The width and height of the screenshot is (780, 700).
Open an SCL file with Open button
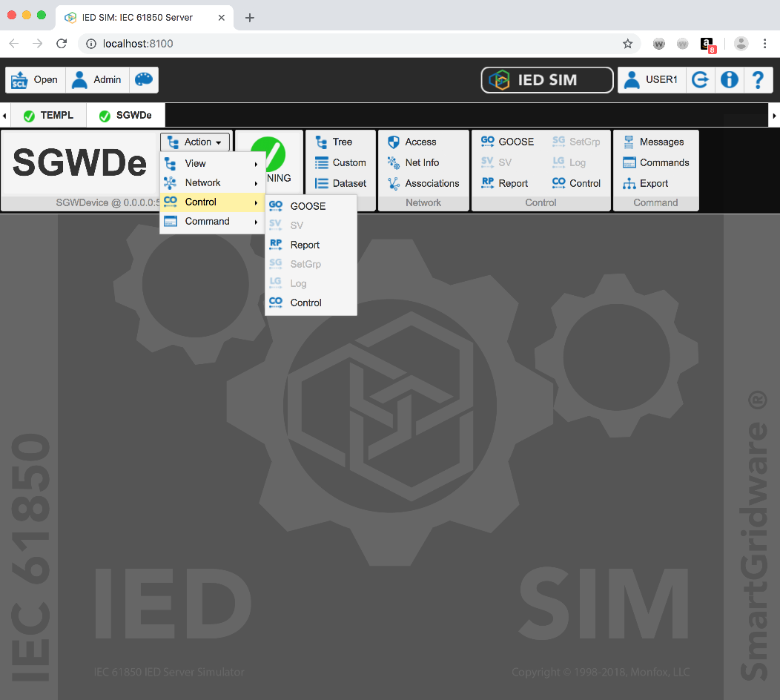(36, 79)
